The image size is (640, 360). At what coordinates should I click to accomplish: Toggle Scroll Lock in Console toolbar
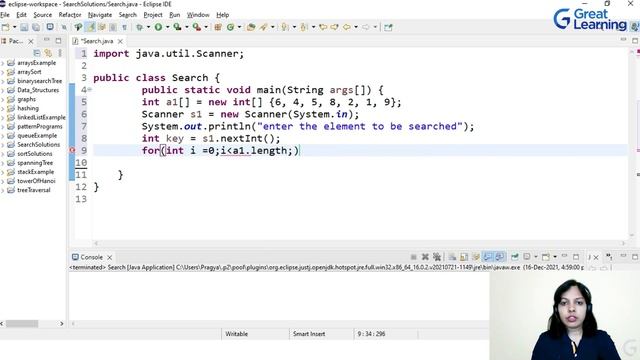click(464, 257)
